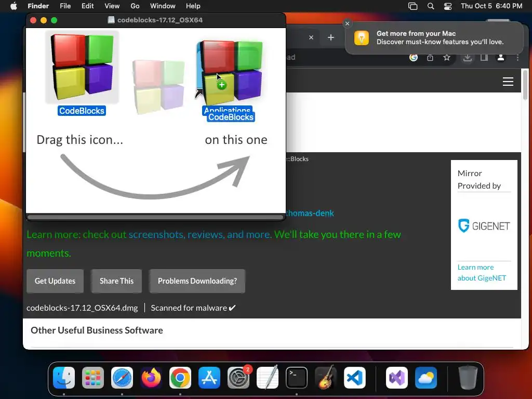Select the CodeBlocks app icon in the disk image
The width and height of the screenshot is (532, 399).
[x=82, y=67]
